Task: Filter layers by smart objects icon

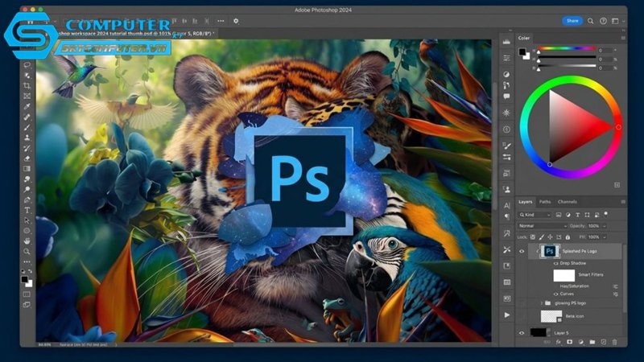Action: coord(597,215)
